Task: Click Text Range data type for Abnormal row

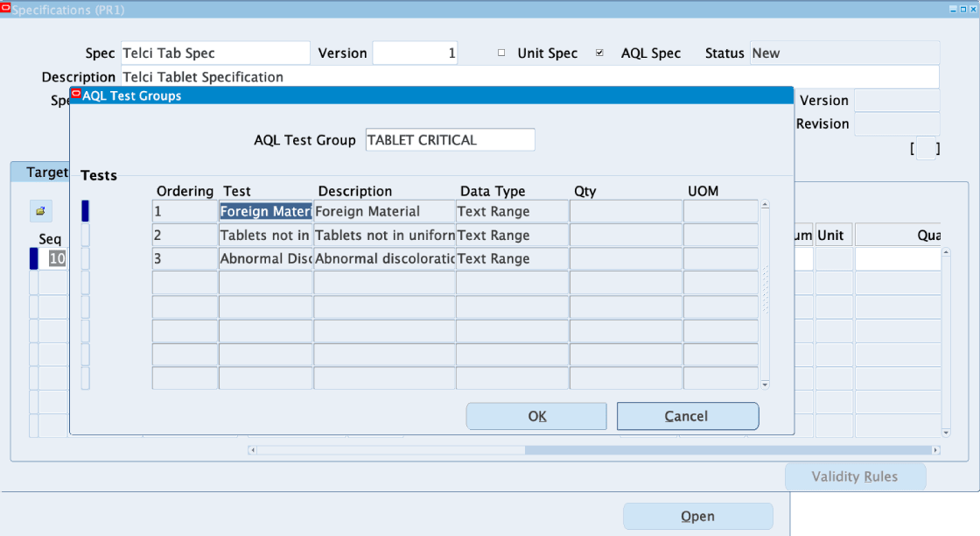Action: point(513,259)
